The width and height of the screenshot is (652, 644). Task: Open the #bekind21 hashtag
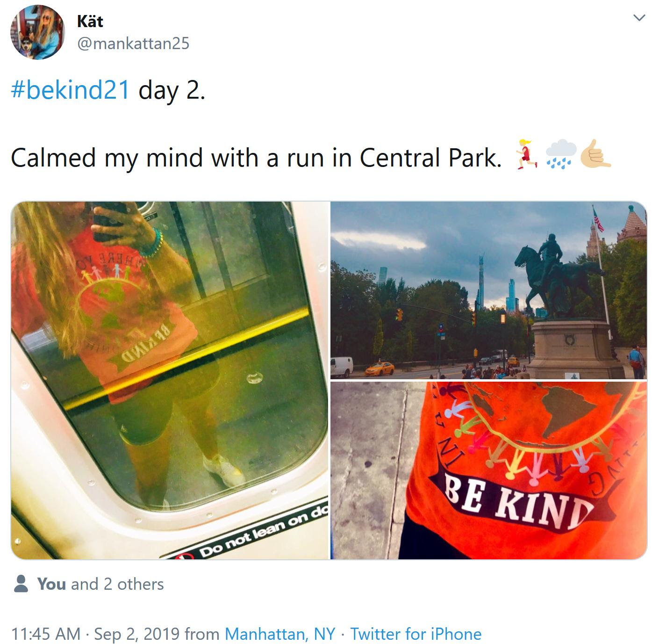click(70, 89)
